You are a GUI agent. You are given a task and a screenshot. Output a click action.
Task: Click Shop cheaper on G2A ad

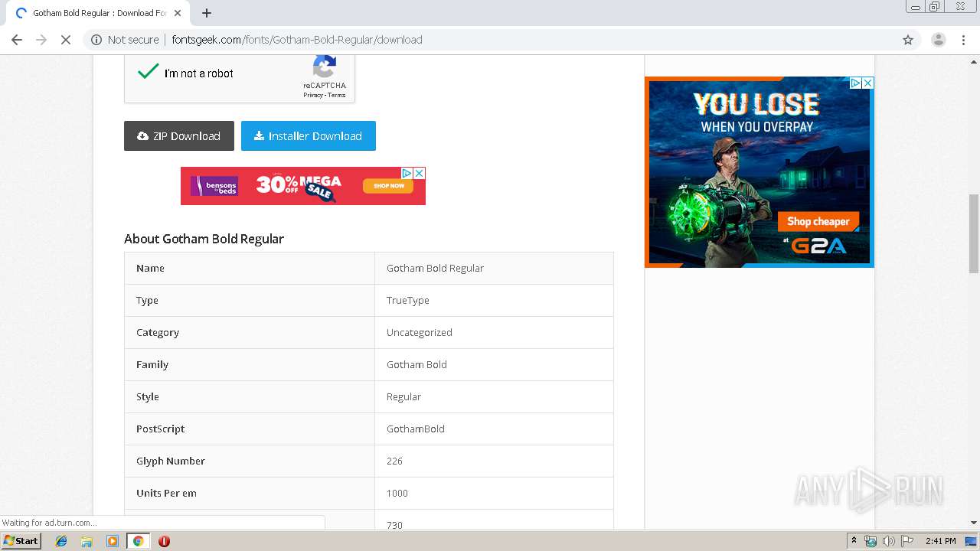click(x=818, y=221)
